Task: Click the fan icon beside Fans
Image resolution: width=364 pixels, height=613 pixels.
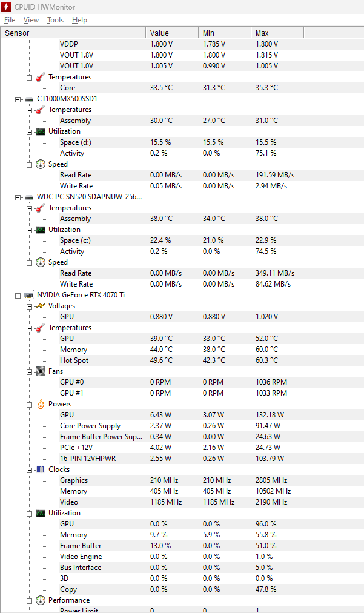Action: pos(41,371)
